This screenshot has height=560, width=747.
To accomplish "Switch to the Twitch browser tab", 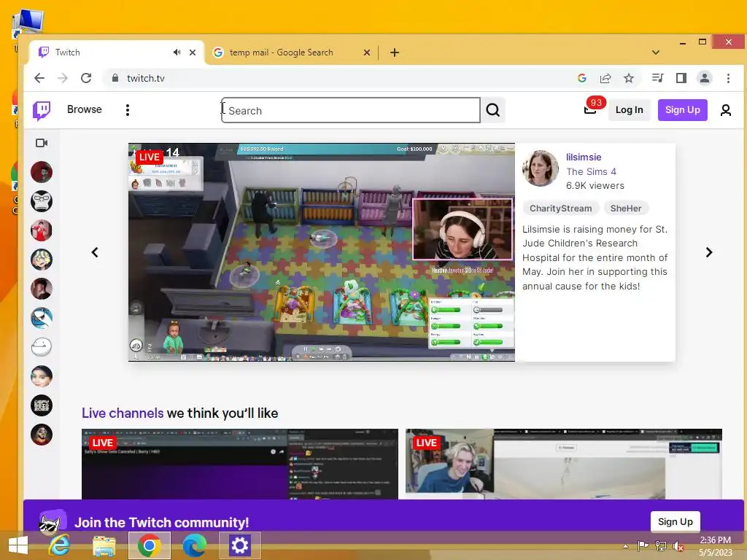I will pos(117,52).
